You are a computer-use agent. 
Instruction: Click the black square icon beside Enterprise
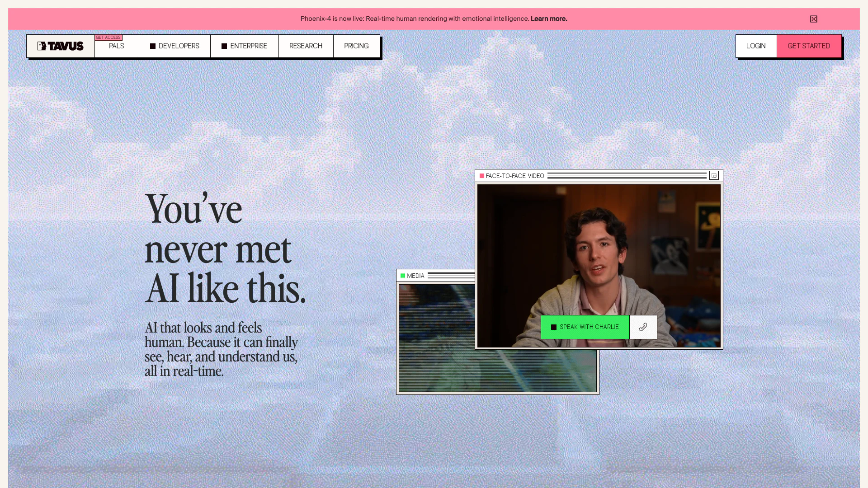(x=224, y=46)
